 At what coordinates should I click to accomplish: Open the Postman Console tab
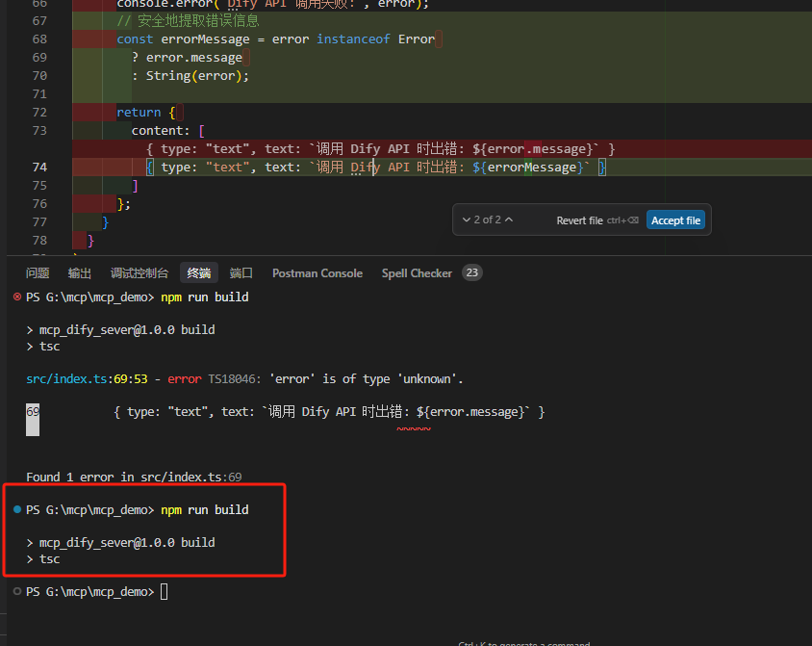317,273
